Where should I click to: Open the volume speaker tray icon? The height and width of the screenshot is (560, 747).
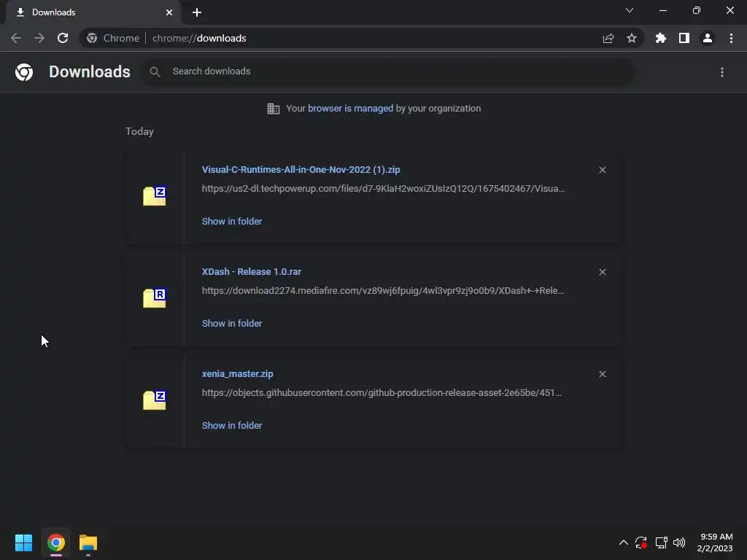click(679, 542)
